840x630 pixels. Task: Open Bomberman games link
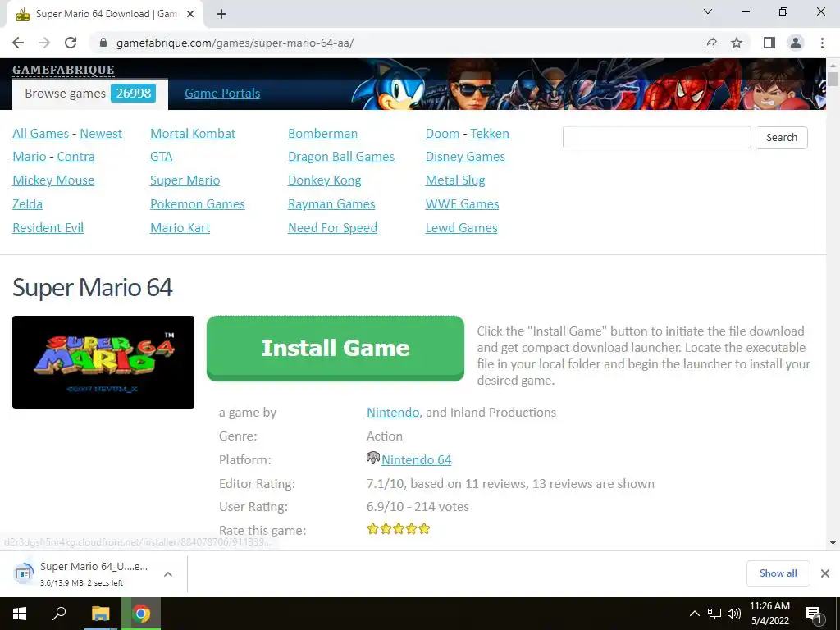[x=322, y=134]
